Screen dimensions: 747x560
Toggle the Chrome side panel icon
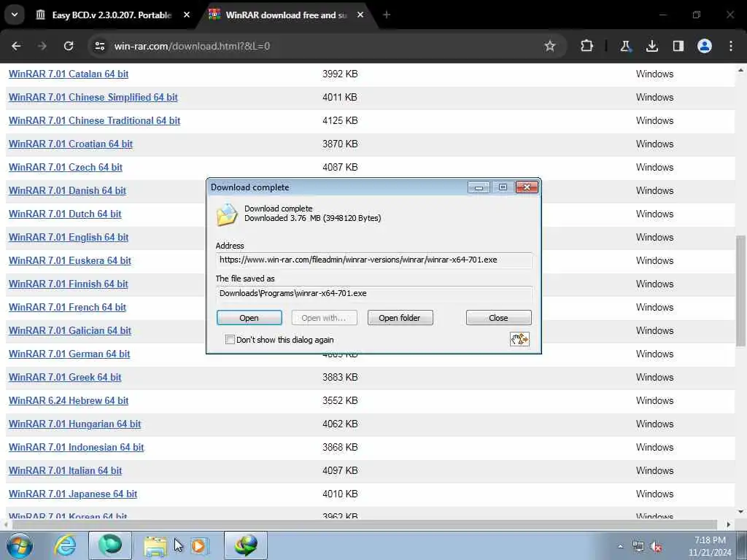(x=678, y=46)
